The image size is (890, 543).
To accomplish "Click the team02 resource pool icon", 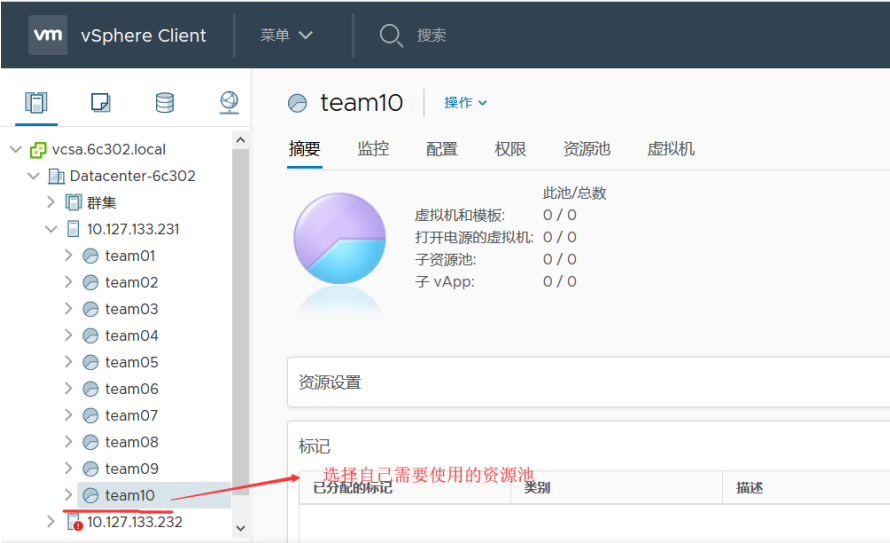I will 91,283.
